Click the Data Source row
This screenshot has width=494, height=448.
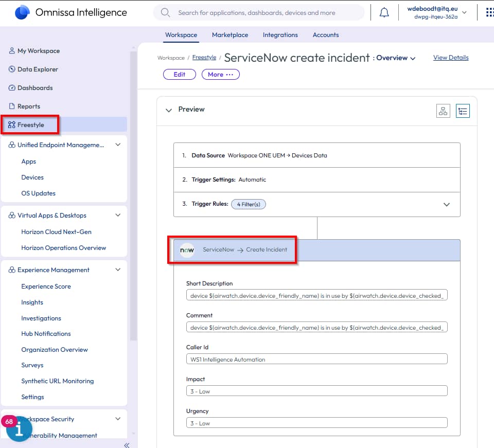click(316, 155)
